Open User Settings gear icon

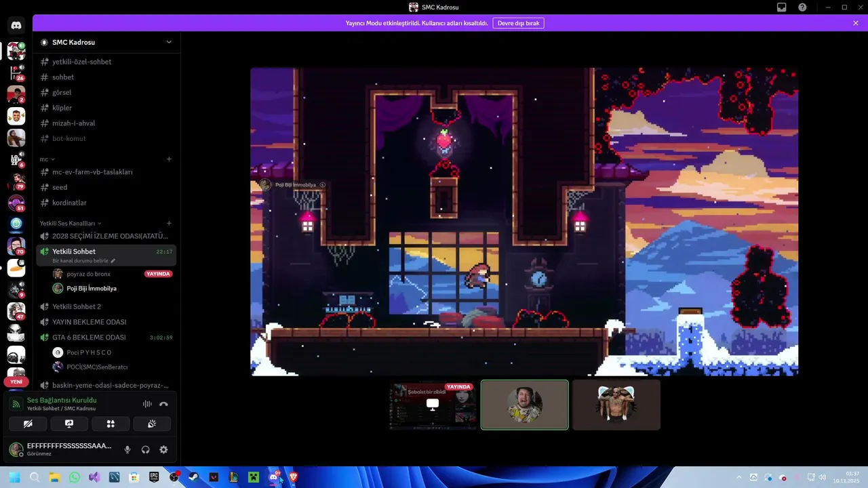pyautogui.click(x=163, y=449)
